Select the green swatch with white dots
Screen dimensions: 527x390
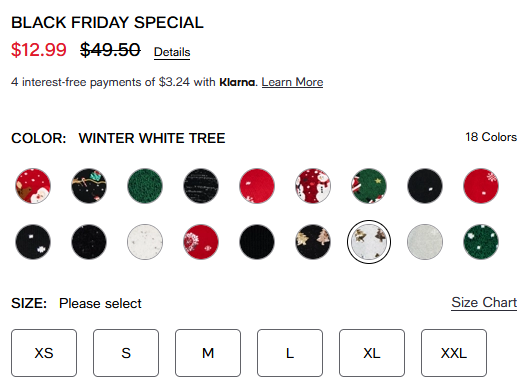481,242
